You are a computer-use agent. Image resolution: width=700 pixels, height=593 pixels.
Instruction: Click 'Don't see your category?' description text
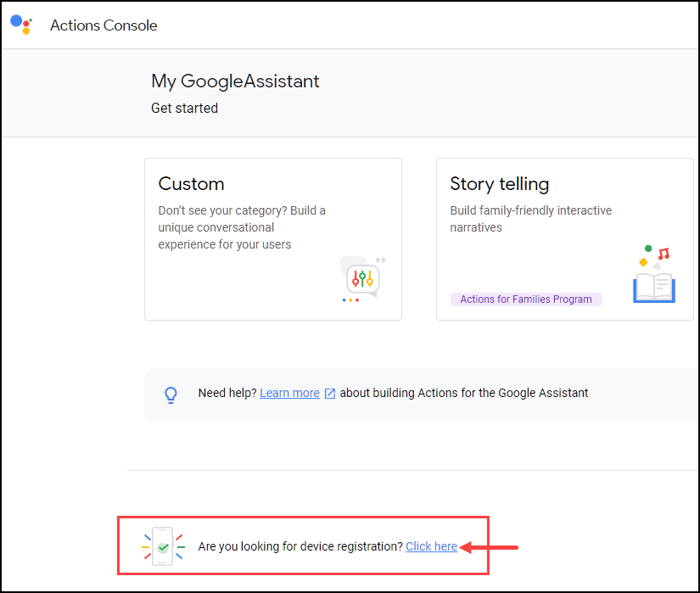242,227
